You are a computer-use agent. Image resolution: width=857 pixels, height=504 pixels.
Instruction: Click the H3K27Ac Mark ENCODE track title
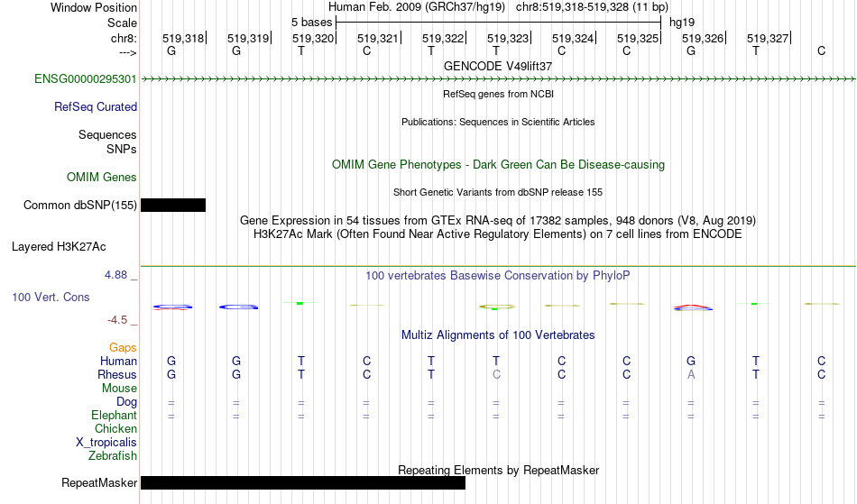(498, 234)
